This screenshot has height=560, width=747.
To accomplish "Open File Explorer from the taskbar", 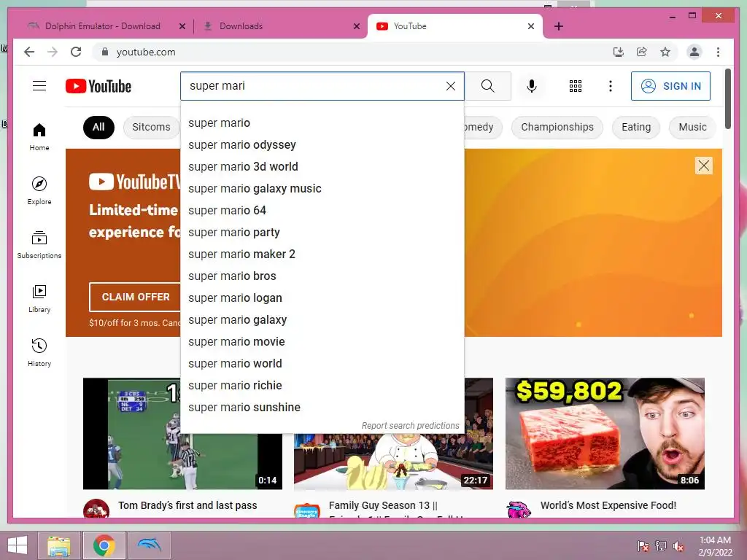I will [x=59, y=545].
